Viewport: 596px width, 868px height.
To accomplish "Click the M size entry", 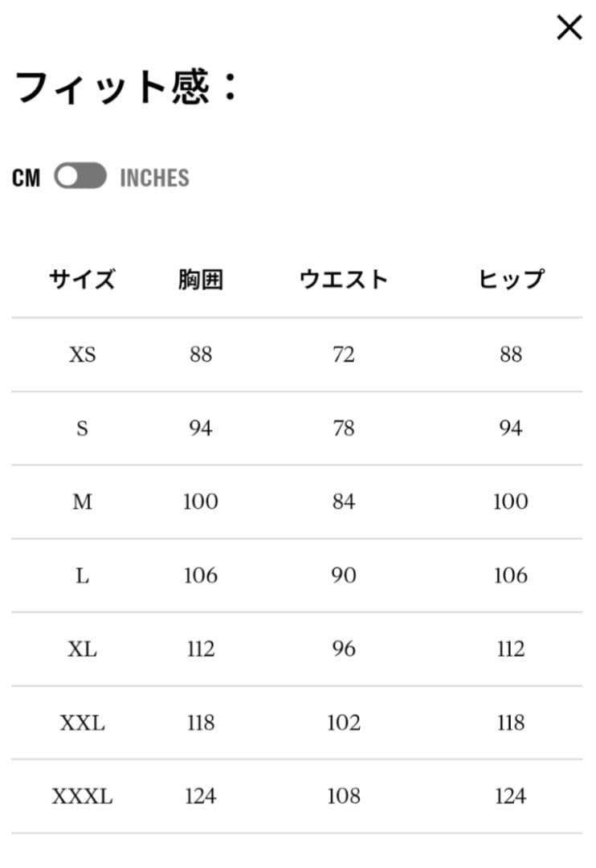I will click(x=83, y=502).
